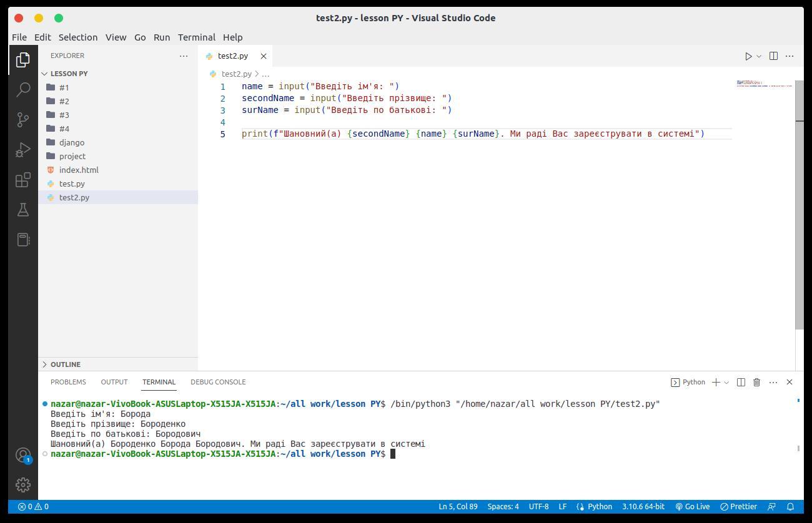The height and width of the screenshot is (523, 812).
Task: Open the Manage gear settings icon
Action: coord(23,484)
